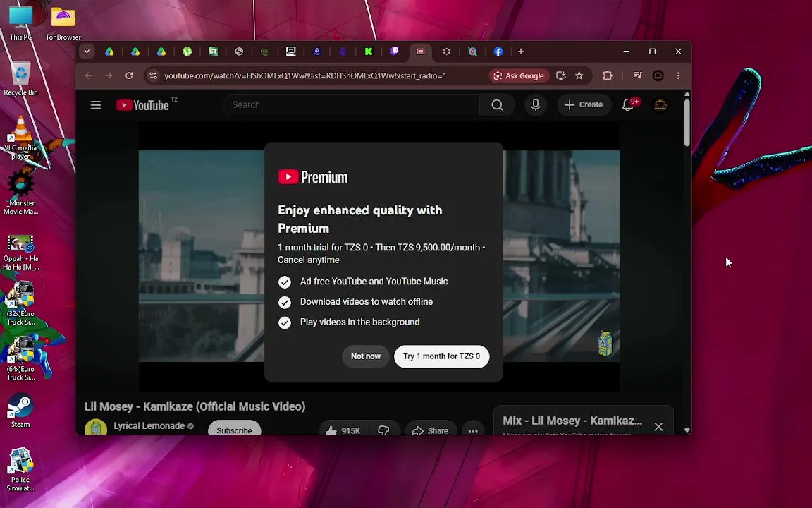812x508 pixels.
Task: Go to YouTube home via logo
Action: 142,105
